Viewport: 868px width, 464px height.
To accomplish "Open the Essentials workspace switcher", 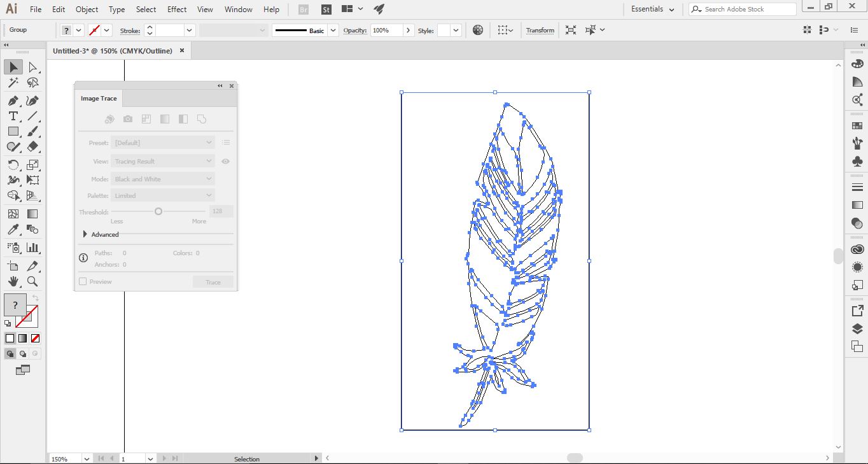I will tap(652, 9).
